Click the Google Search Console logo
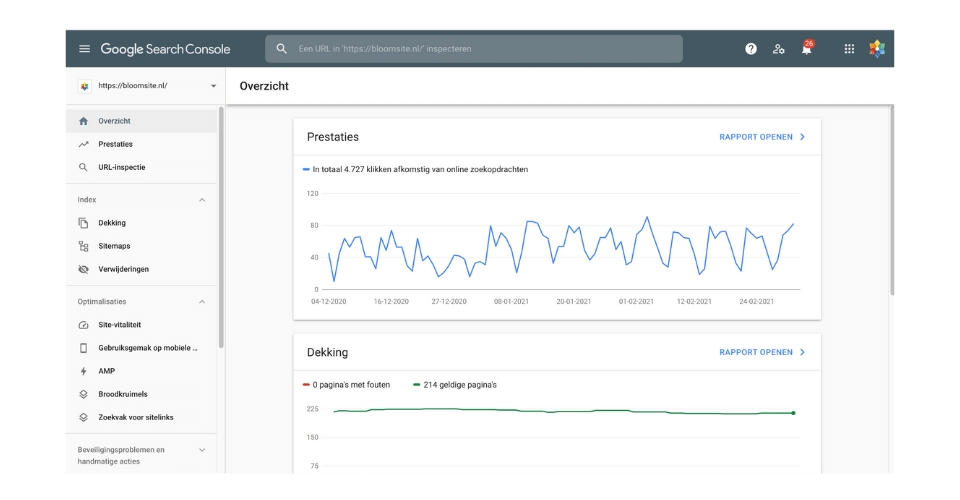 tap(165, 49)
